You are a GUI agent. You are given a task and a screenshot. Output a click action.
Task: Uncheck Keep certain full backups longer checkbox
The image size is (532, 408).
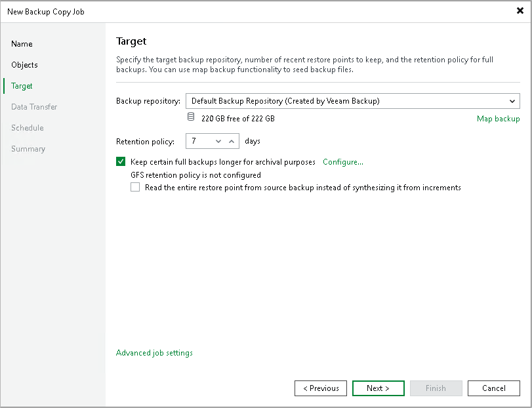click(x=121, y=161)
